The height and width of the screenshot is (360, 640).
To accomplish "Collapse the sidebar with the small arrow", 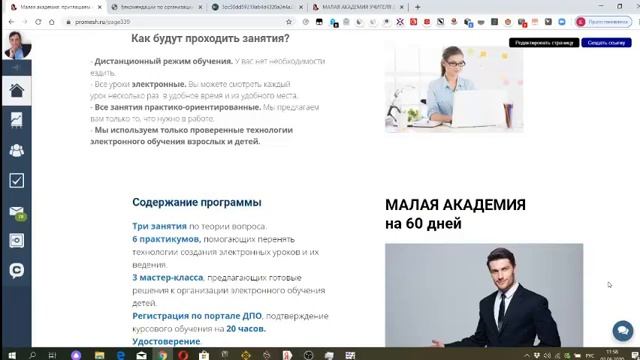I will [x=17, y=68].
